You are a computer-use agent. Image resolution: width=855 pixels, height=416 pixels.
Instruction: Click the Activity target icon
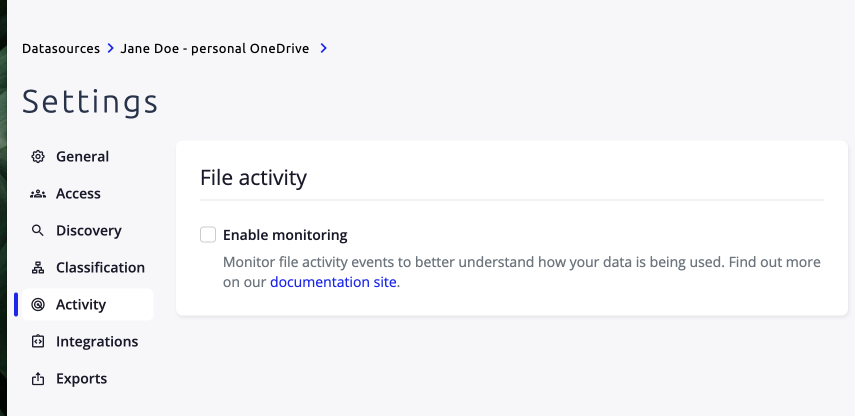point(38,305)
